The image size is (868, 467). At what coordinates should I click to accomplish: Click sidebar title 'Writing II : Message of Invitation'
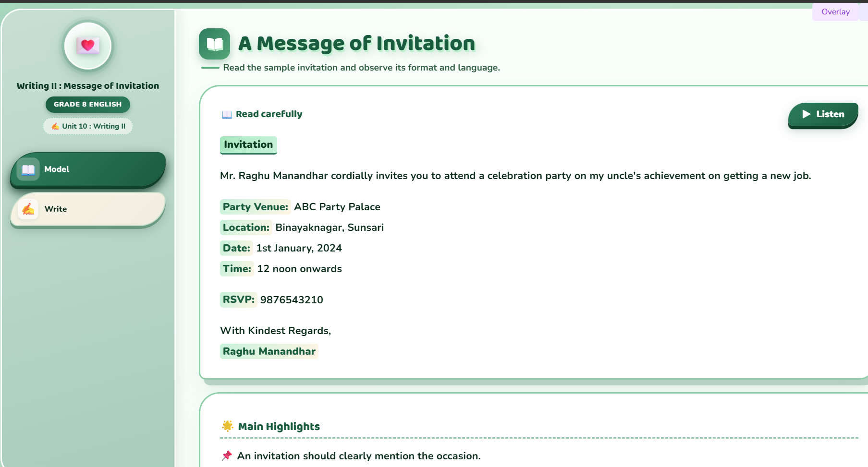point(88,86)
